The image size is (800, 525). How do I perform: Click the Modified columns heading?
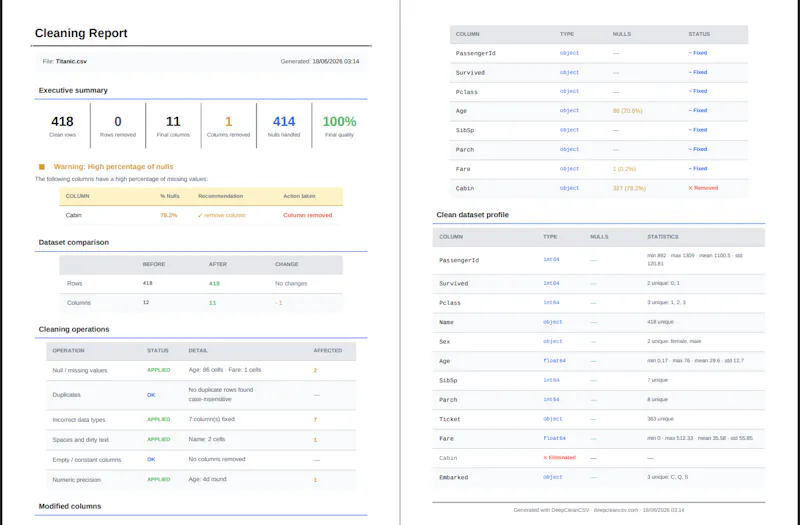coord(70,506)
